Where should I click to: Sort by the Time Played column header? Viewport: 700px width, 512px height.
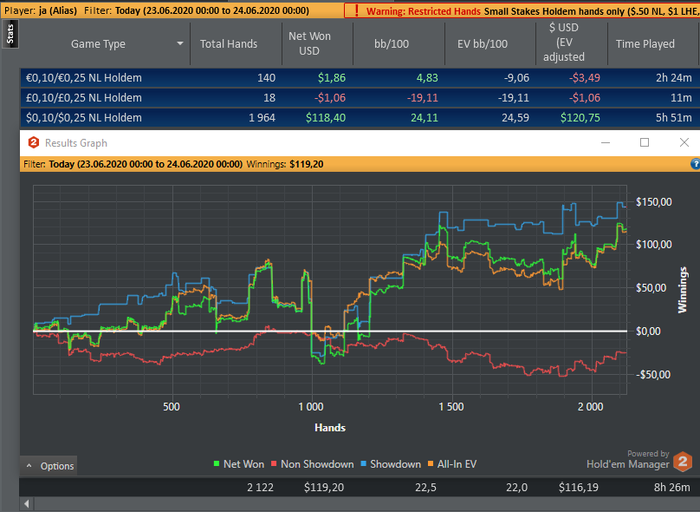tap(645, 44)
